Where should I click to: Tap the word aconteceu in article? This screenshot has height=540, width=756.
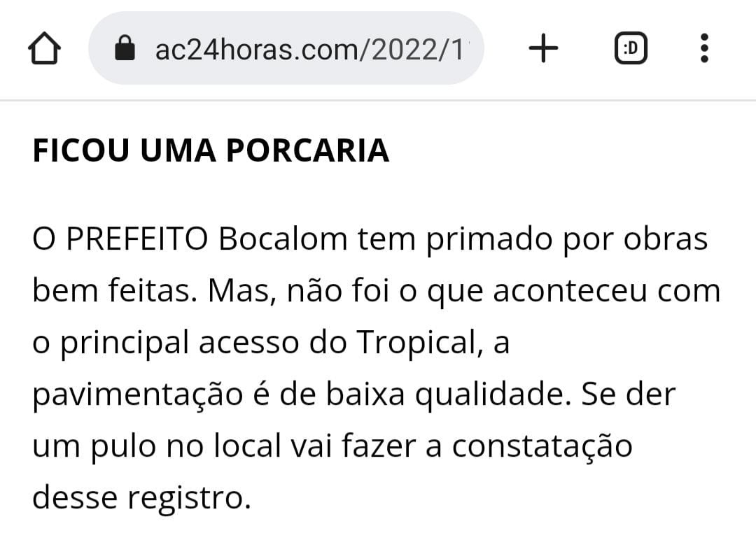point(570,291)
